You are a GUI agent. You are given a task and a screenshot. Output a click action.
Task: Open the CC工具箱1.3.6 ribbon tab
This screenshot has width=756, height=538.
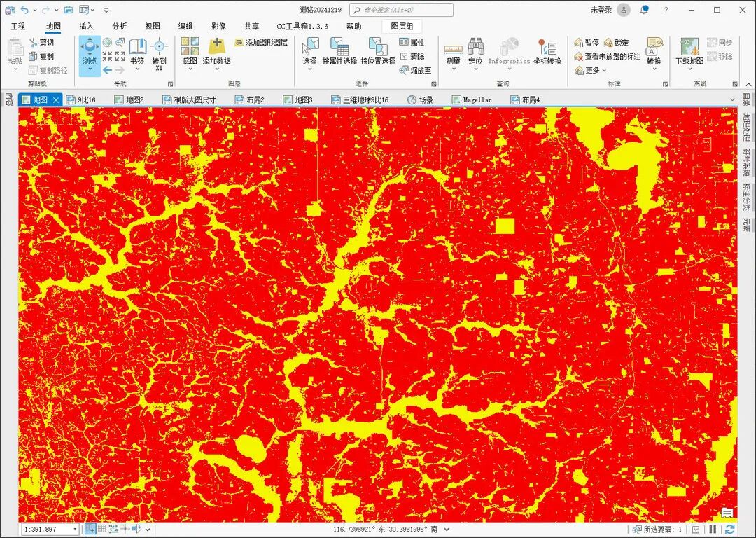click(x=302, y=26)
